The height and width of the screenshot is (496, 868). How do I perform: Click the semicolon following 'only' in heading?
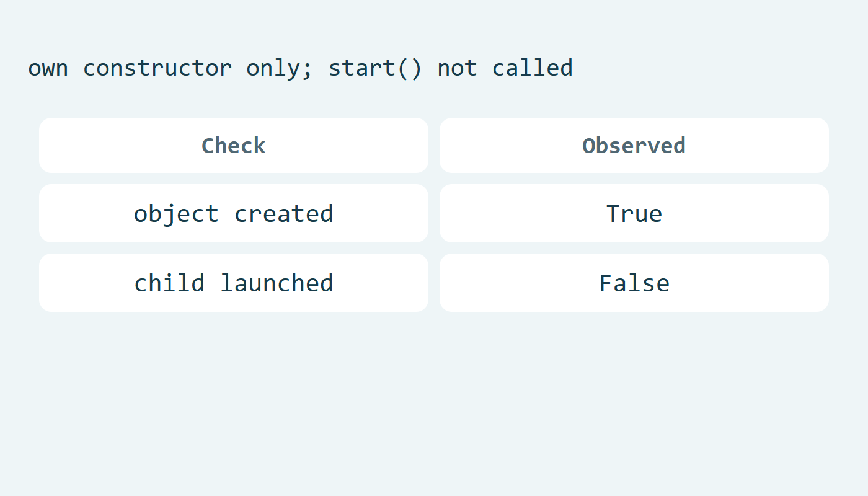(308, 71)
